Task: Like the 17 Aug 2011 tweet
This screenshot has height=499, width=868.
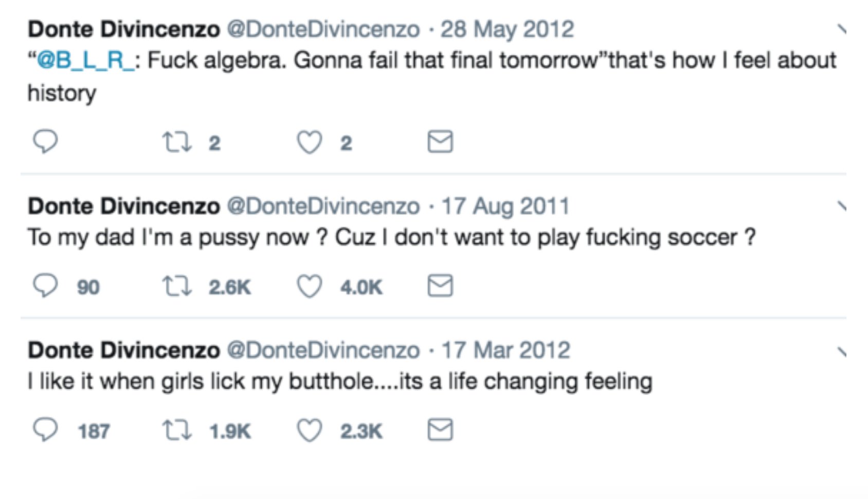Action: pos(310,287)
